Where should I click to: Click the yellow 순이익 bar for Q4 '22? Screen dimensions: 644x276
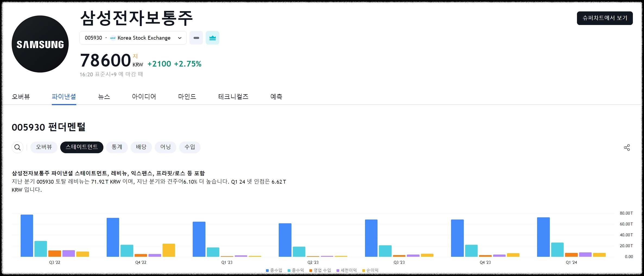[169, 250]
